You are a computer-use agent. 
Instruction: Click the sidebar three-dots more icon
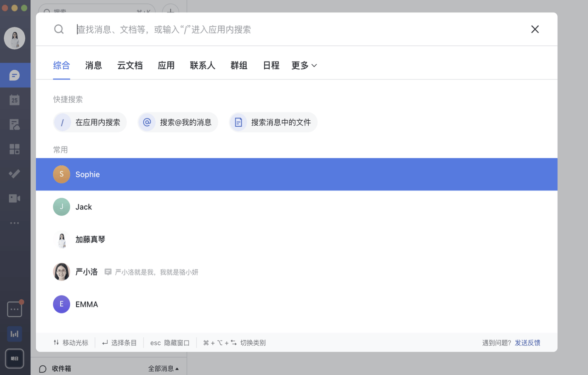point(15,223)
